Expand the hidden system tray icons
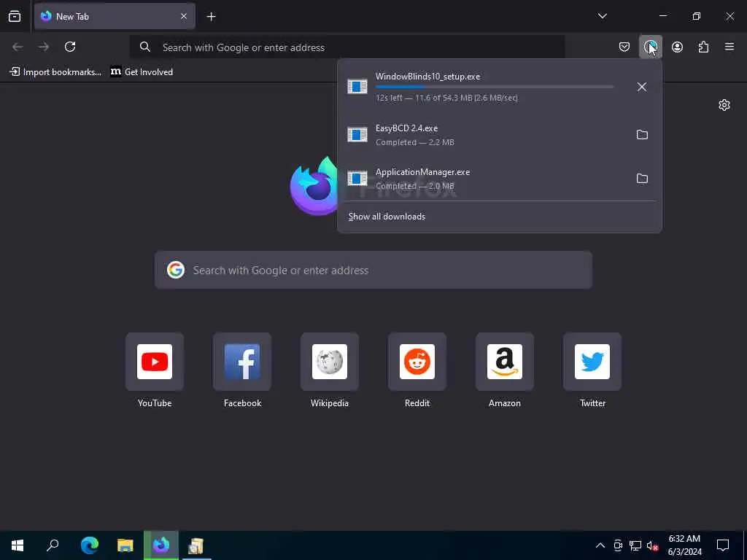Screen dimensions: 747x560 pyautogui.click(x=600, y=545)
